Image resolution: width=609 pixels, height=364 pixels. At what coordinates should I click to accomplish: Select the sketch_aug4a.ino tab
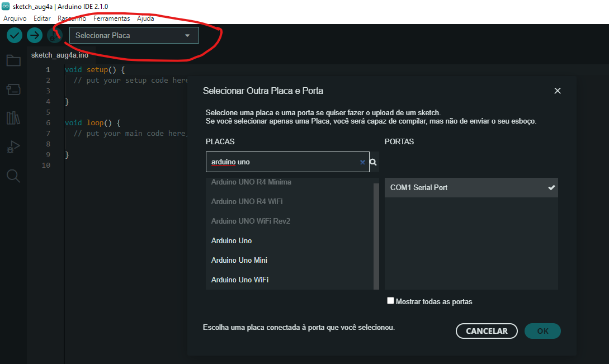(x=60, y=55)
